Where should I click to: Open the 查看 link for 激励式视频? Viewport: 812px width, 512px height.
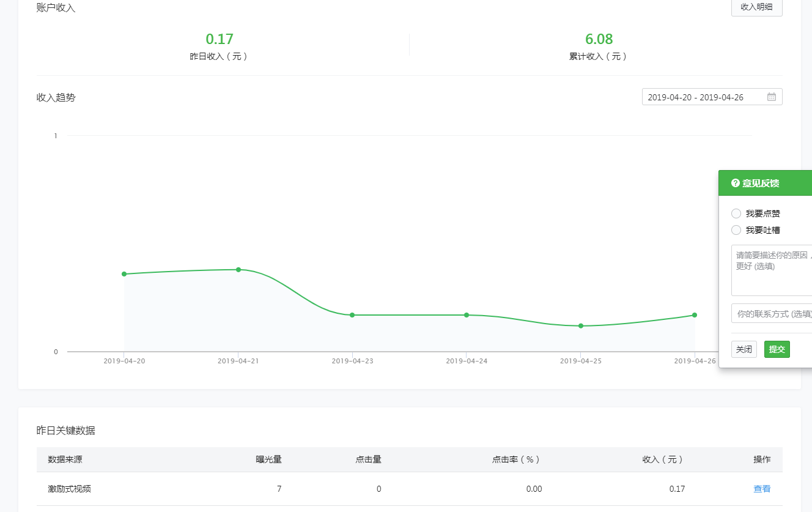click(x=762, y=489)
